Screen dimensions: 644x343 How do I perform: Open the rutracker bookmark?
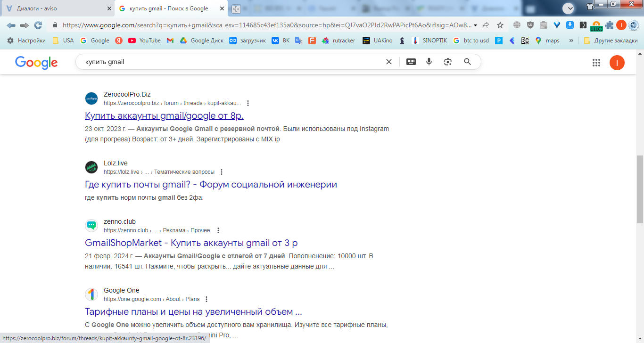coord(339,41)
